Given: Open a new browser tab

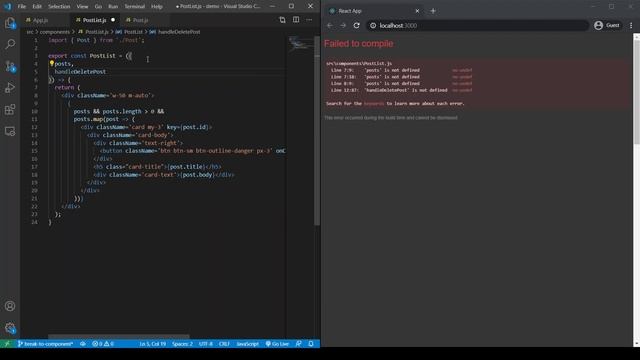Looking at the screenshot, I should click(x=433, y=11).
